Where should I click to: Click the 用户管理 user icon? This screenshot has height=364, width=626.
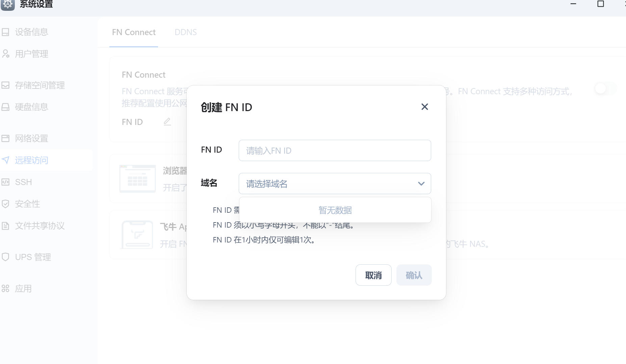[x=5, y=54]
